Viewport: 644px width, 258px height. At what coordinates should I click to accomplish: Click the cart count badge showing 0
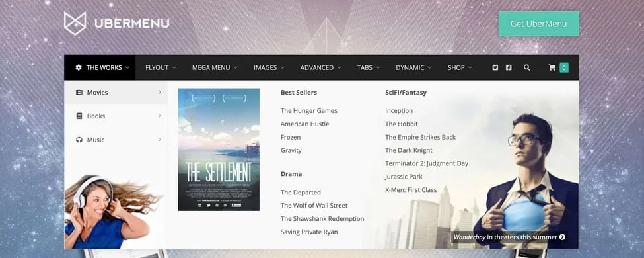pyautogui.click(x=564, y=68)
